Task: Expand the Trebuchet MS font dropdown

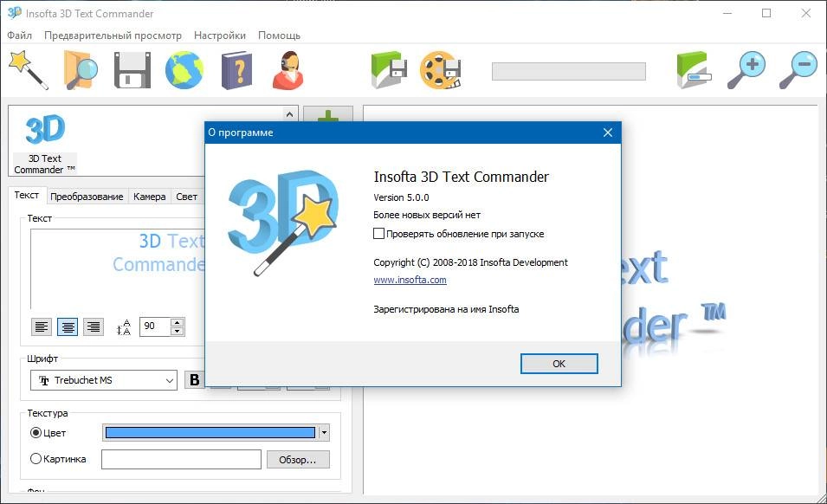Action: [170, 380]
